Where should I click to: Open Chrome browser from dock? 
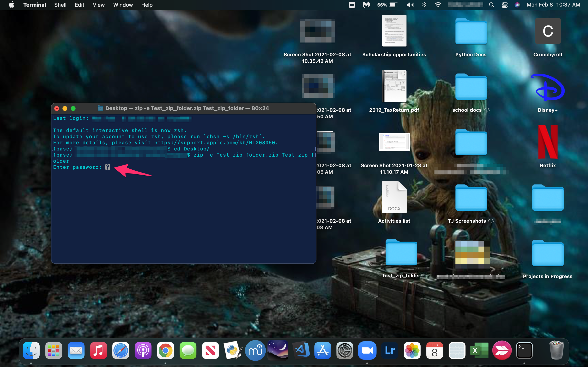coord(166,350)
